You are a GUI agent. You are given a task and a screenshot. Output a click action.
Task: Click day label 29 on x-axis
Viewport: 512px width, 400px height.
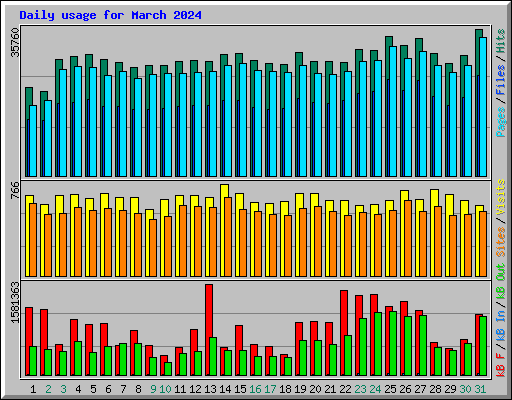[450, 389]
